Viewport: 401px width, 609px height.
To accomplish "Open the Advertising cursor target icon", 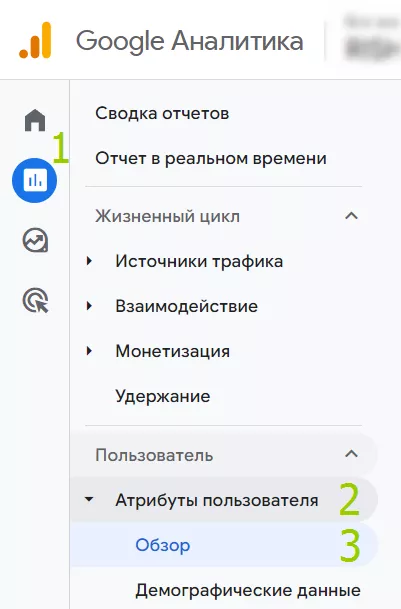I will (x=35, y=301).
